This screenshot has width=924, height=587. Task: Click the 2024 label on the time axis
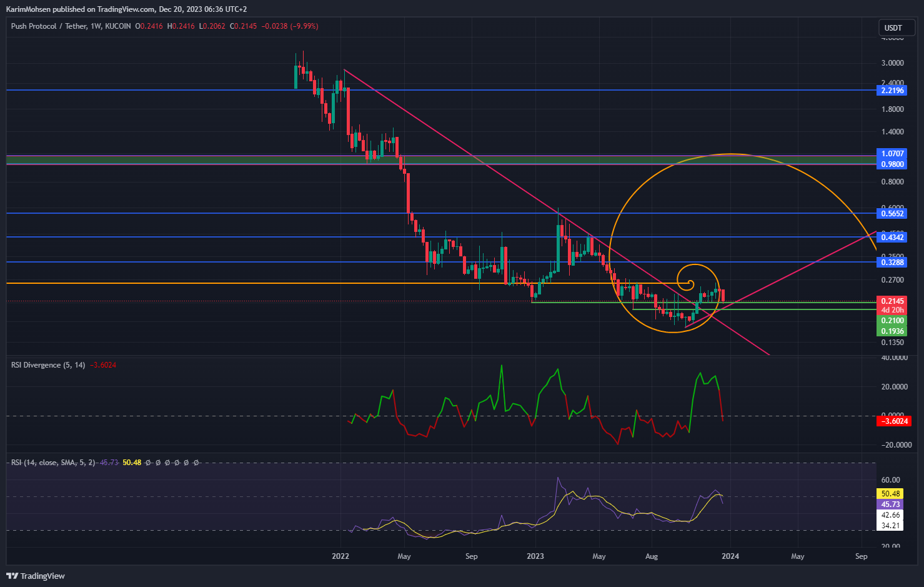730,556
